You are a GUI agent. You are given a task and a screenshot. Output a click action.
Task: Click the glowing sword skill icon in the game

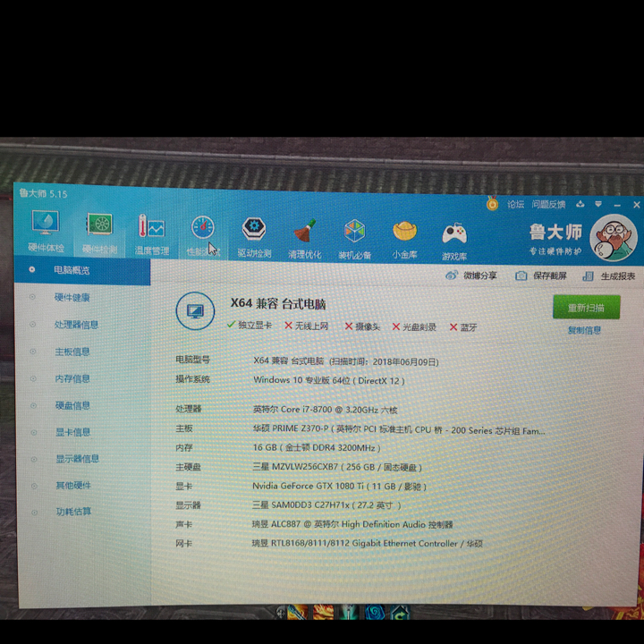pos(349,613)
